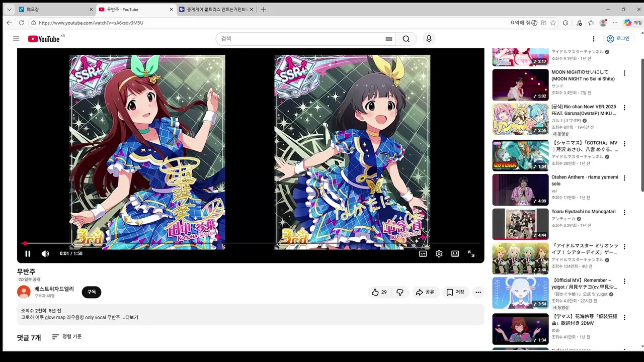Close the 무반주 - YouTube tab

(x=171, y=9)
